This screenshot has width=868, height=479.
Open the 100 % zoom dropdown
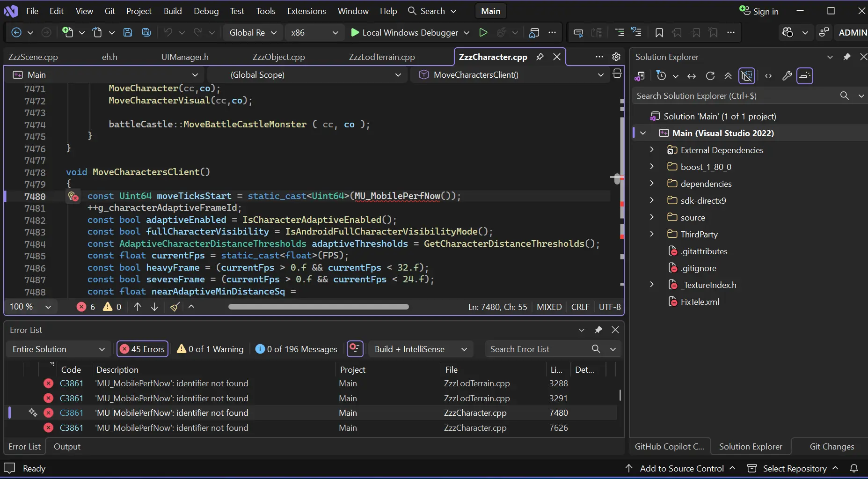(x=30, y=307)
